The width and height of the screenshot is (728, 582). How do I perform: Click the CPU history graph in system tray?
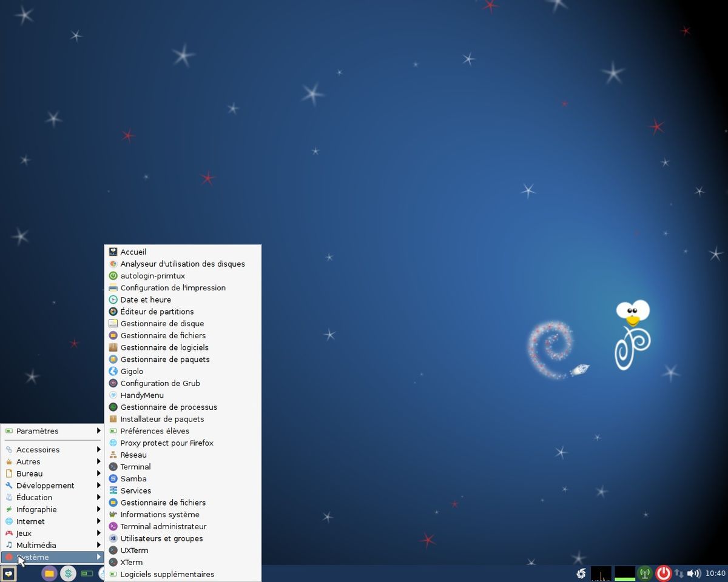click(601, 573)
